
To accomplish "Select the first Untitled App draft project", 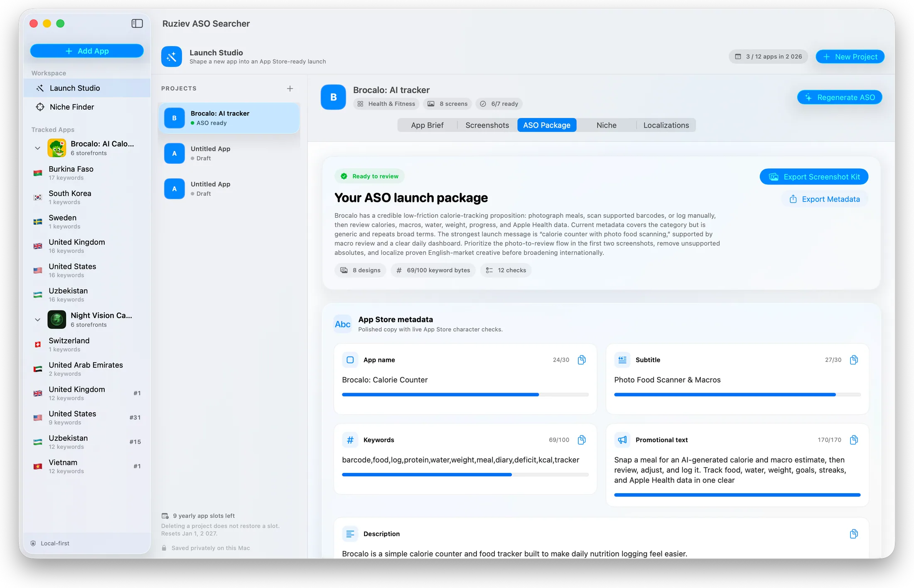I will point(229,153).
